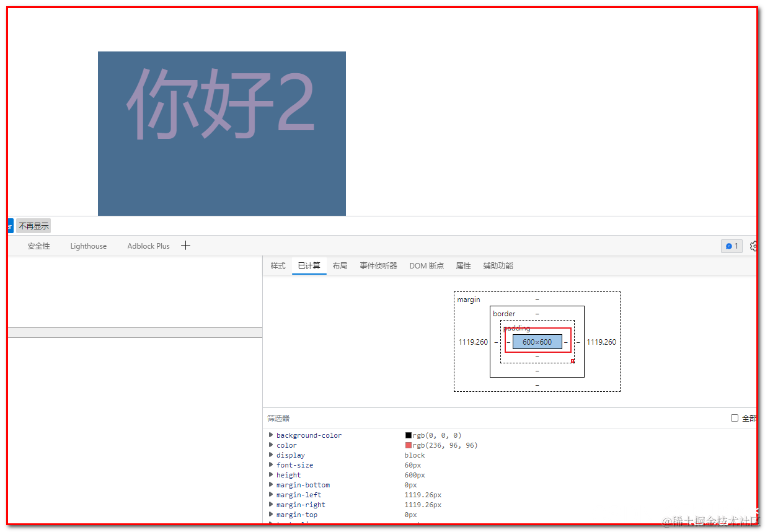765x532 pixels.
Task: Expand the display property details
Action: point(271,454)
